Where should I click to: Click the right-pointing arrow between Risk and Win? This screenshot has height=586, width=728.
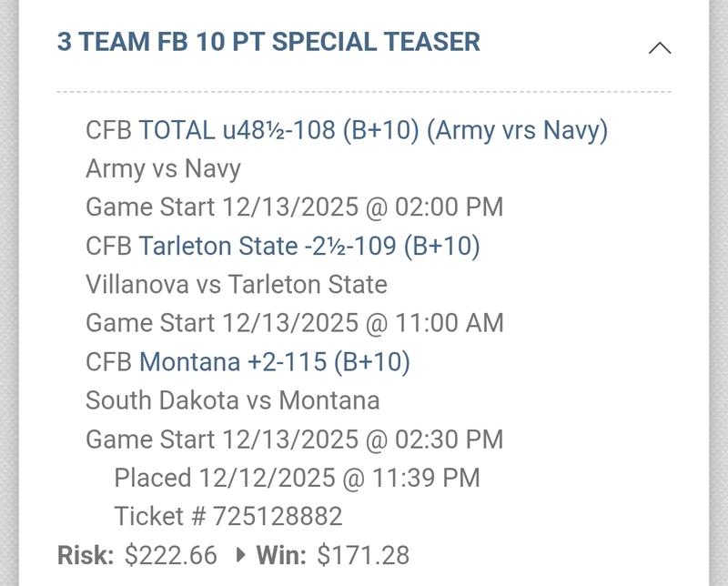tap(240, 555)
